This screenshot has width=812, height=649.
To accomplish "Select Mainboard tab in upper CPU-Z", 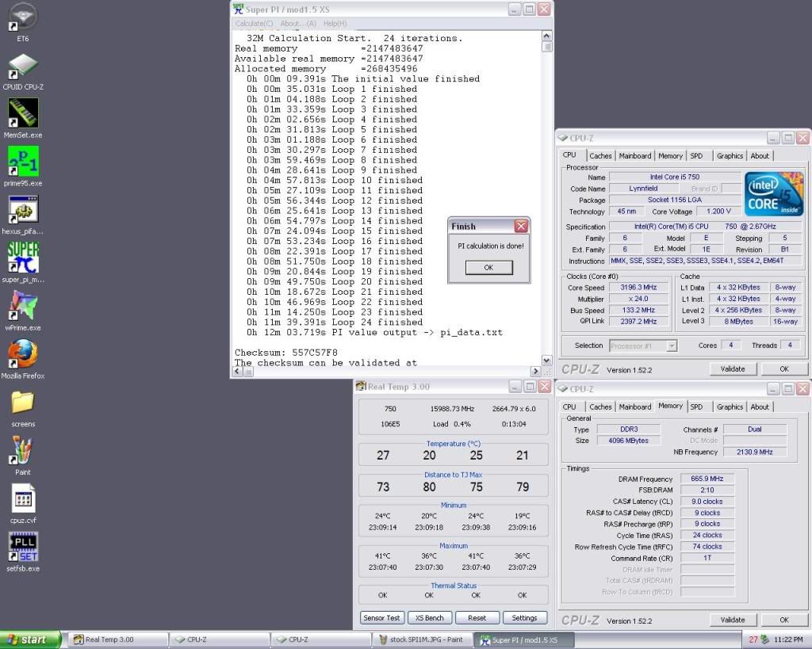I will (635, 156).
